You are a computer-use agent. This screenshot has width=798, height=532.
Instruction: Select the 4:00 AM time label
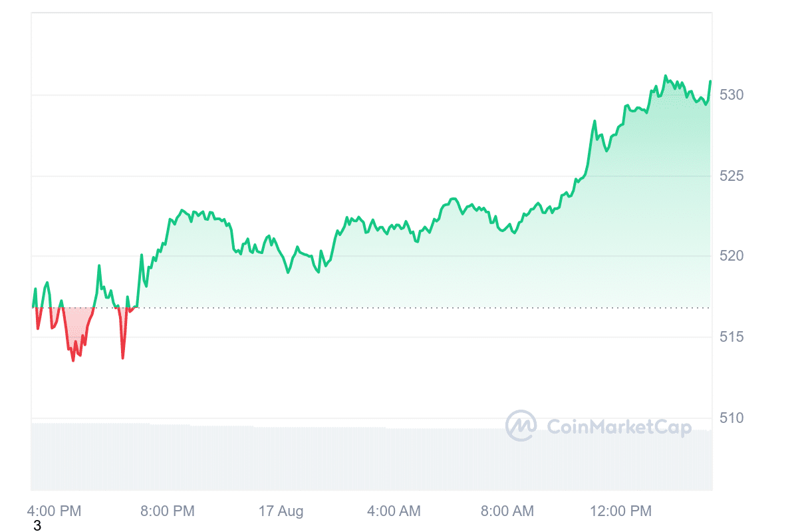pos(394,511)
